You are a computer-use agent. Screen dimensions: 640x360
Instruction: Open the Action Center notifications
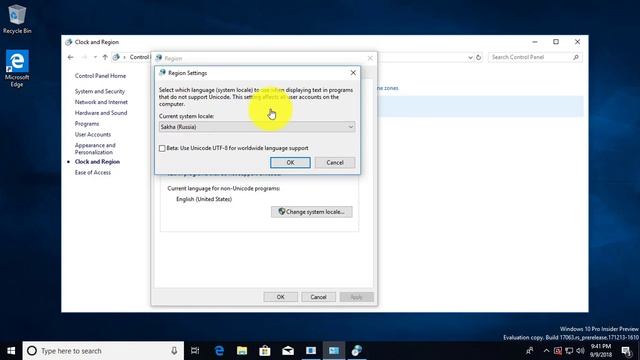(x=627, y=351)
